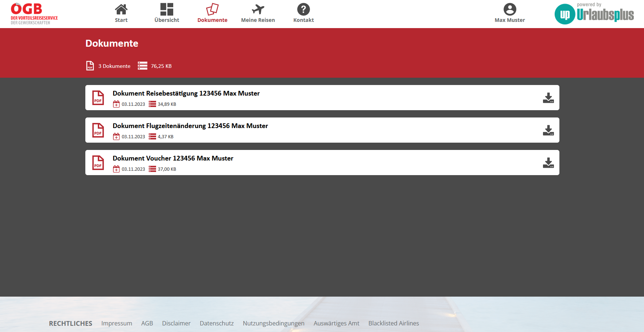The height and width of the screenshot is (332, 644).
Task: Open Nutzungsbedingungen in the footer
Action: (273, 323)
